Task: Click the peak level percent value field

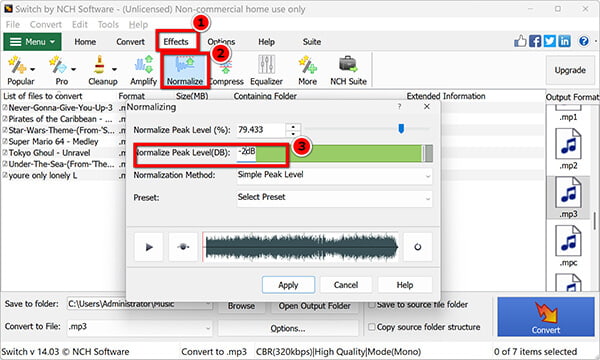Action: (261, 130)
